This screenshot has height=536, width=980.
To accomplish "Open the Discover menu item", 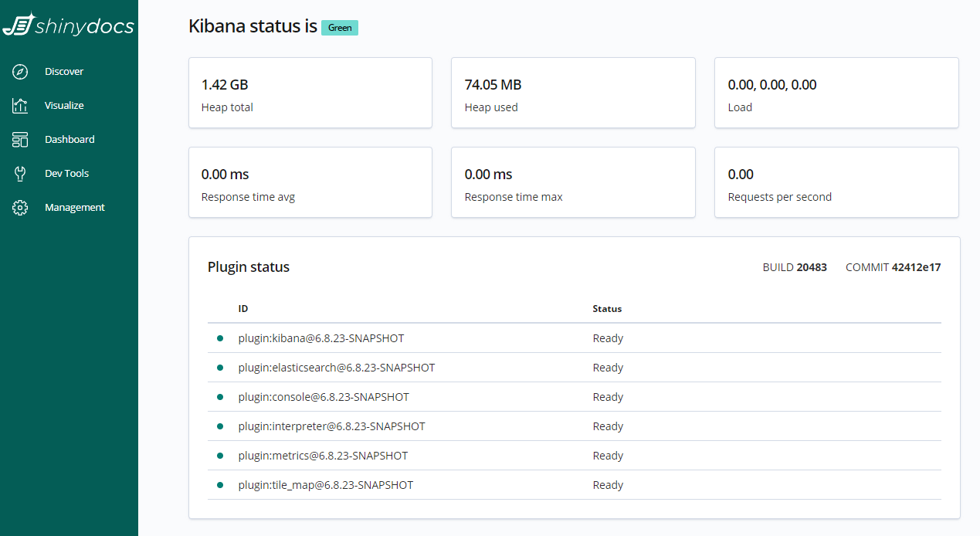I will click(64, 72).
